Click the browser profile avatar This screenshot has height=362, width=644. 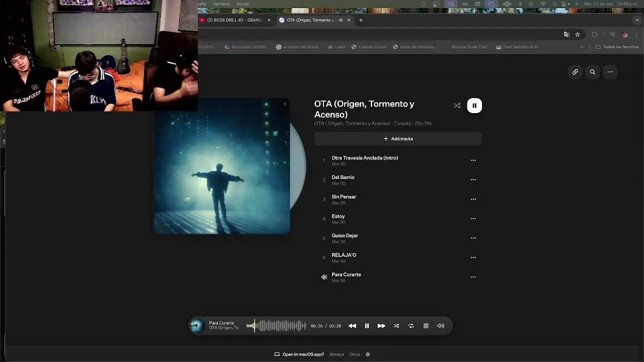[x=625, y=34]
